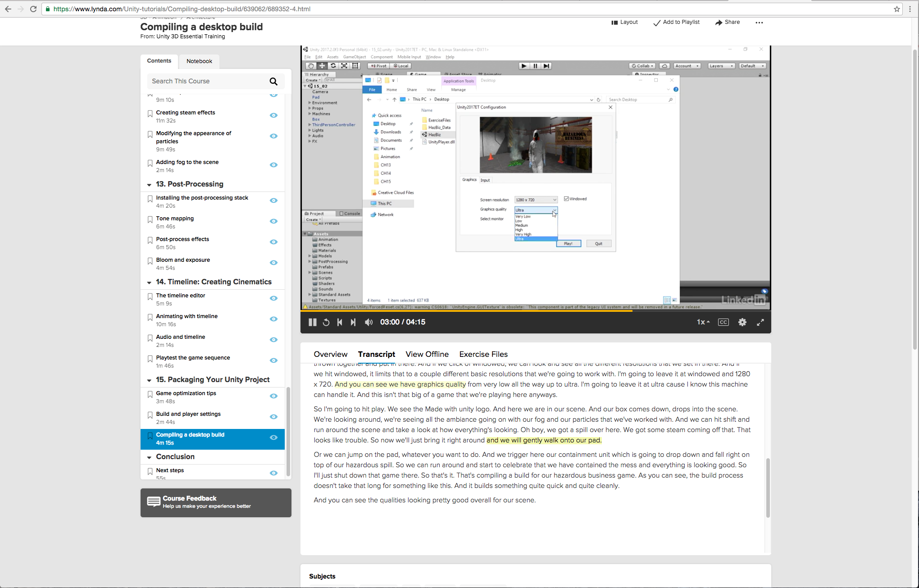
Task: Open Course Feedback panel
Action: coord(216,502)
